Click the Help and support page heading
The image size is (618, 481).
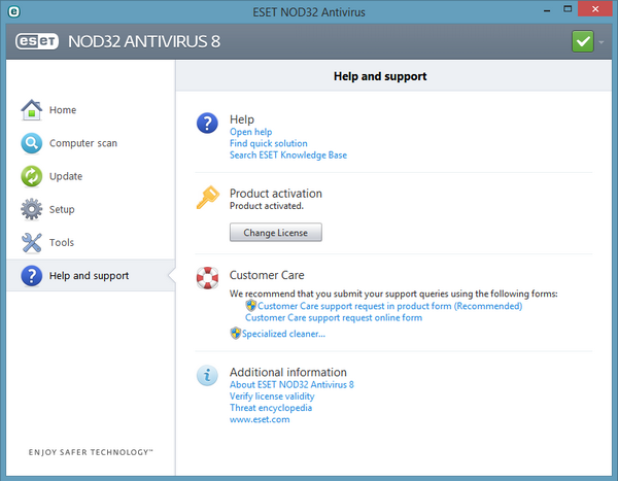click(380, 76)
